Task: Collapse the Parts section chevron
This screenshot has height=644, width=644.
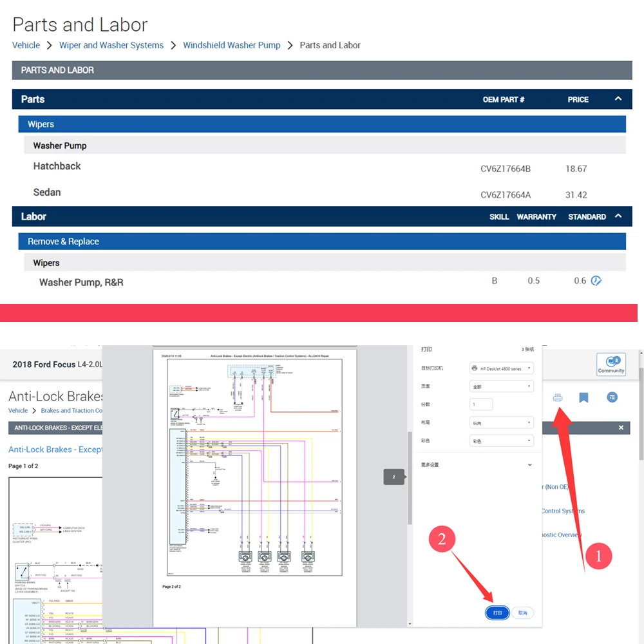Action: click(618, 99)
